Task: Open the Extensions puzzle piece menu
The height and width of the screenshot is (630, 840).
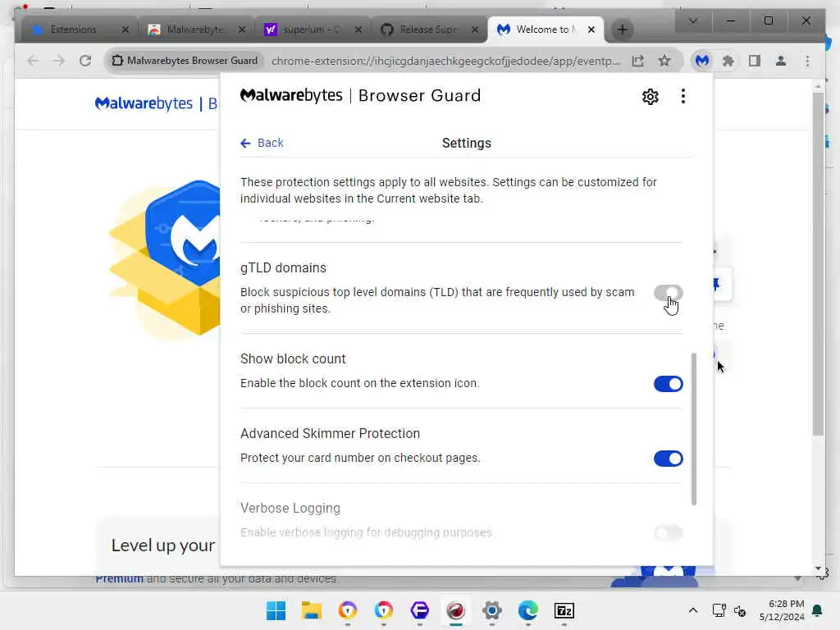Action: [x=728, y=61]
